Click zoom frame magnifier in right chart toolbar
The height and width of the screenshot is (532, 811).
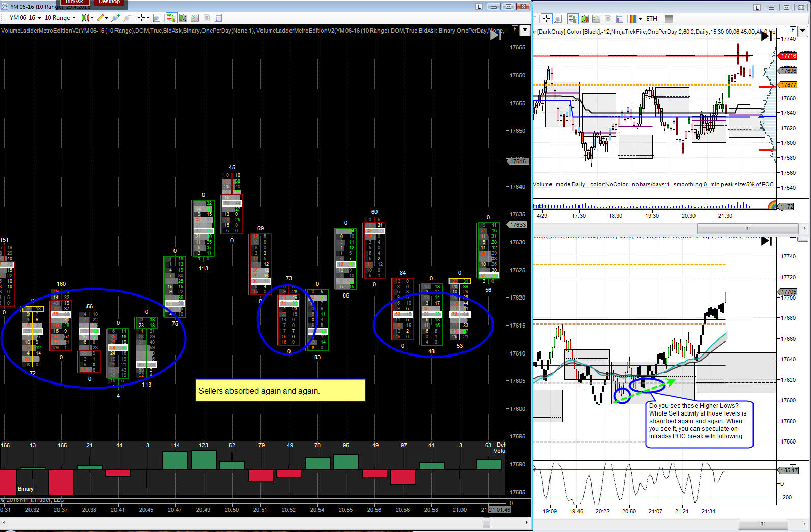coord(558,19)
